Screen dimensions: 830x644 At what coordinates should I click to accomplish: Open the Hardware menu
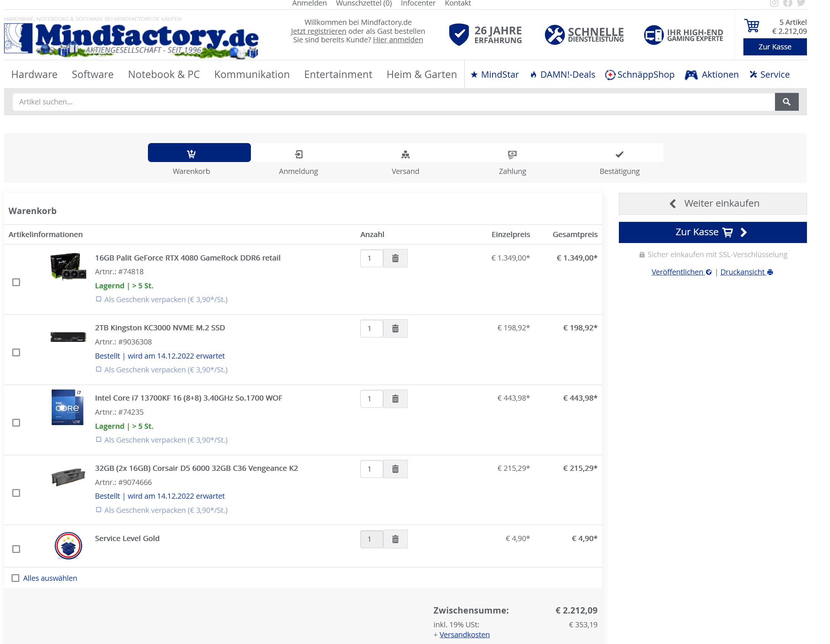[x=34, y=74]
